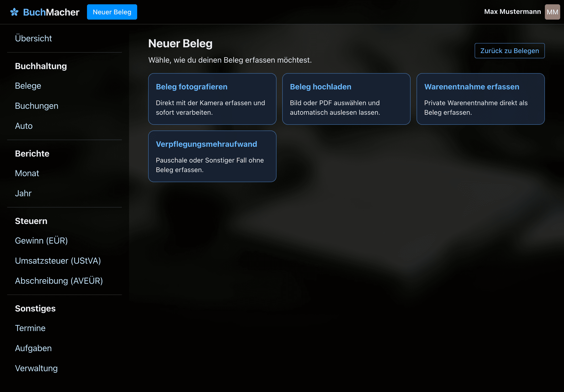Viewport: 564px width, 392px height.
Task: Show the Jahr report
Action: (23, 194)
